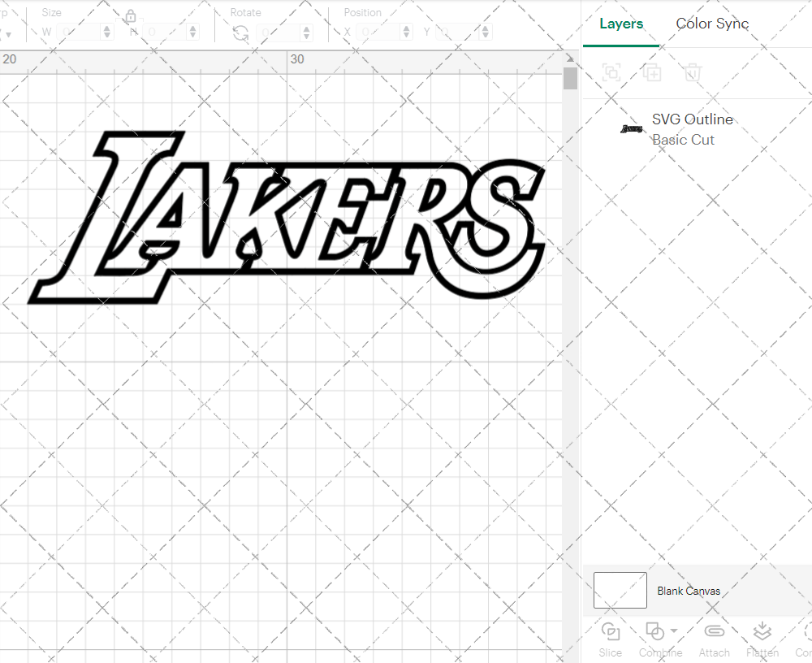Use the Flatten tool

point(762,632)
